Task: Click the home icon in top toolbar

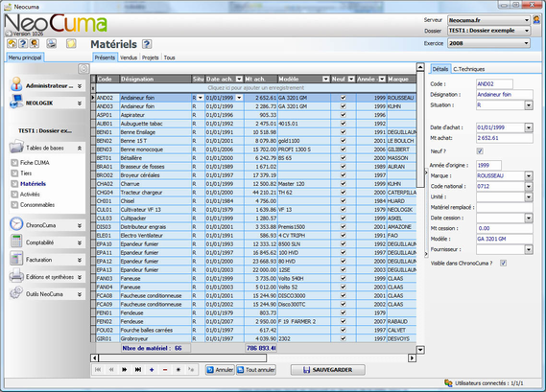Action: tap(12, 43)
